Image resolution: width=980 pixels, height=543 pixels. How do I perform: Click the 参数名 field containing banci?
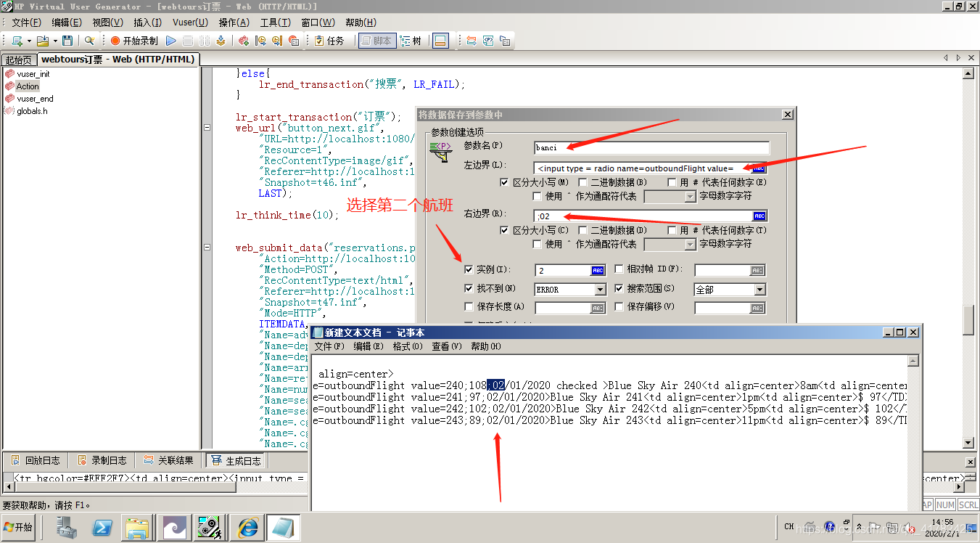pyautogui.click(x=651, y=147)
